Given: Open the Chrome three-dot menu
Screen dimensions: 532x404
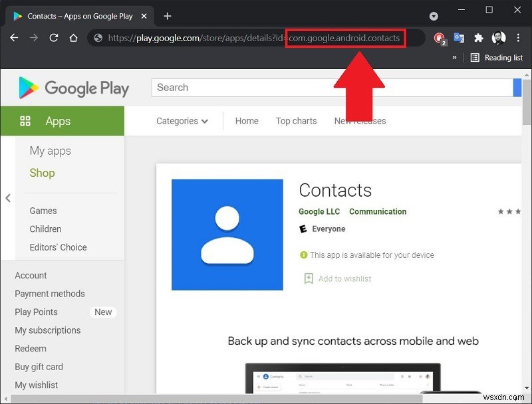Looking at the screenshot, I should coord(518,38).
